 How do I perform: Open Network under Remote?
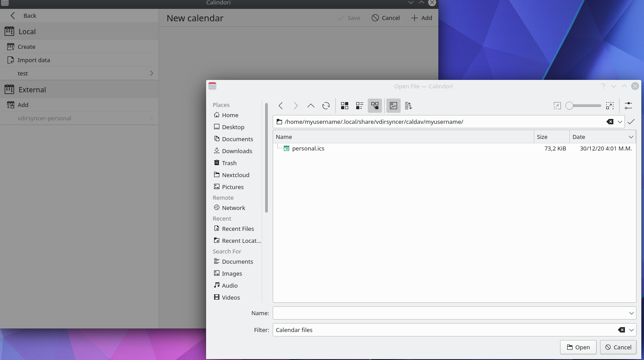(229, 208)
